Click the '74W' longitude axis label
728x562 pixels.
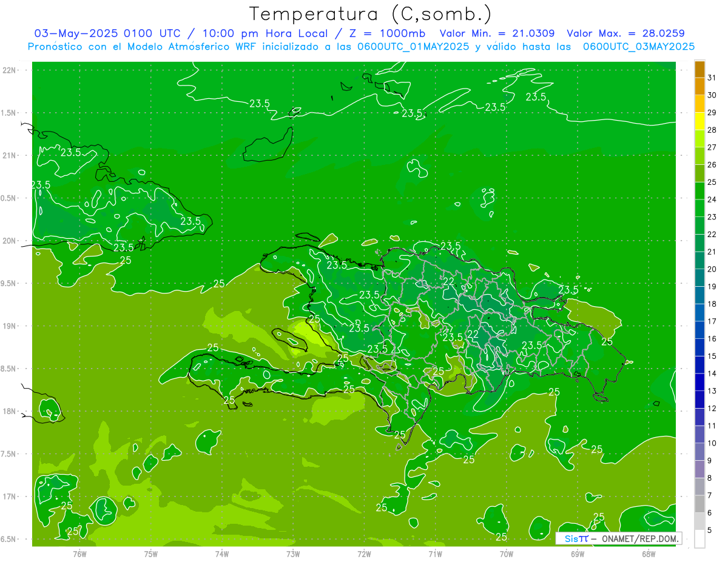pyautogui.click(x=222, y=554)
